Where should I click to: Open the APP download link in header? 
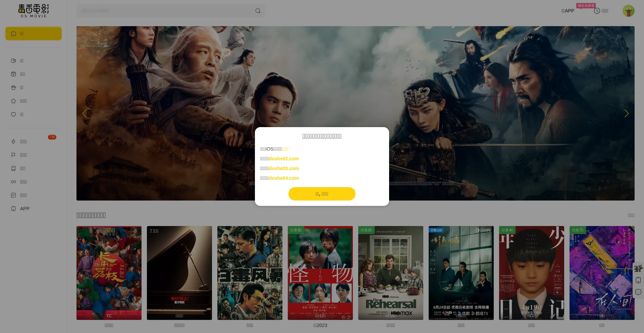tap(568, 11)
